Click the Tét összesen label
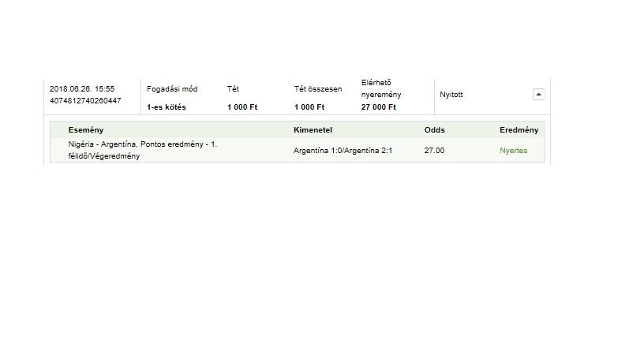644x363 pixels. click(318, 88)
